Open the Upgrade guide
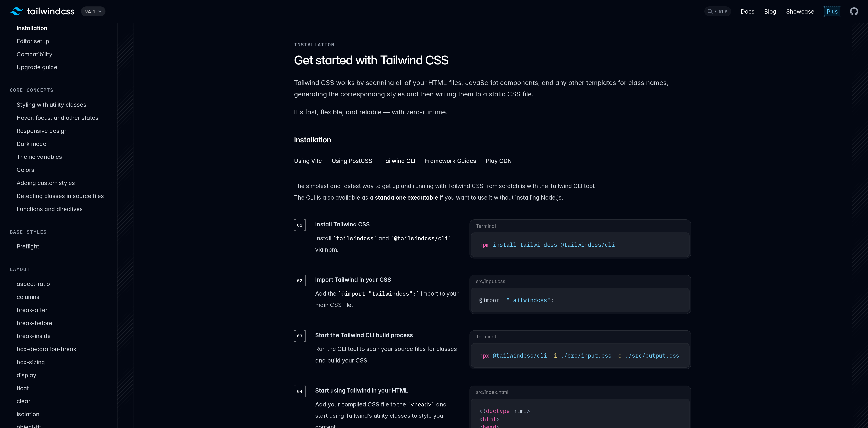Image resolution: width=868 pixels, height=428 pixels. (37, 67)
